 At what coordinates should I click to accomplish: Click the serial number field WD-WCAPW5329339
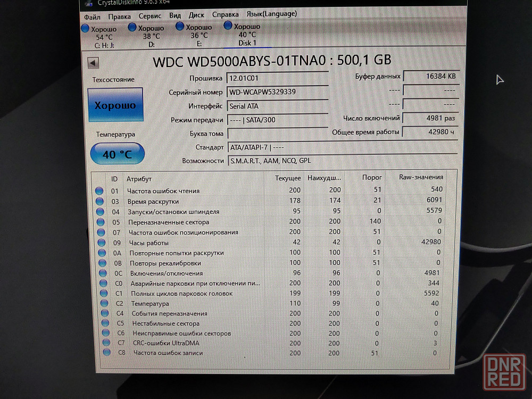pos(278,92)
